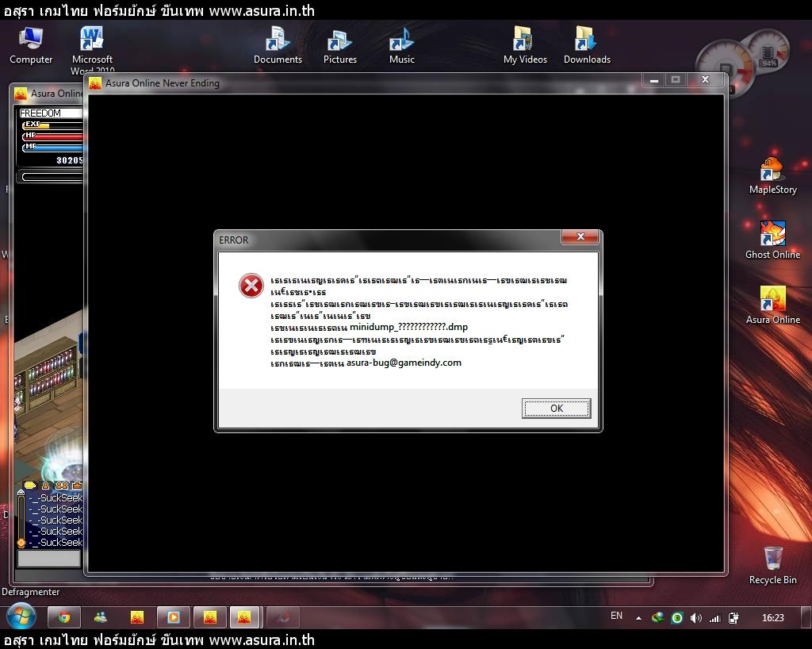Click the yellow EXP bar in the game window

pos(52,125)
